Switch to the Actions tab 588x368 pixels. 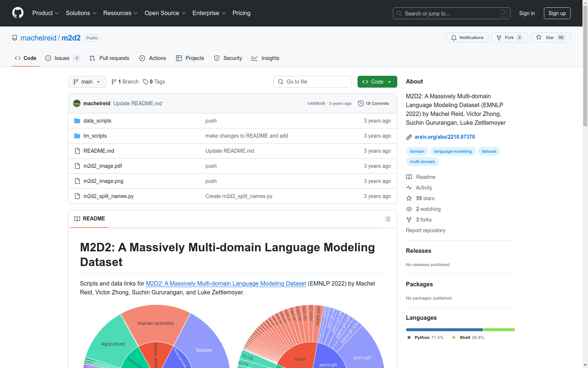[153, 58]
